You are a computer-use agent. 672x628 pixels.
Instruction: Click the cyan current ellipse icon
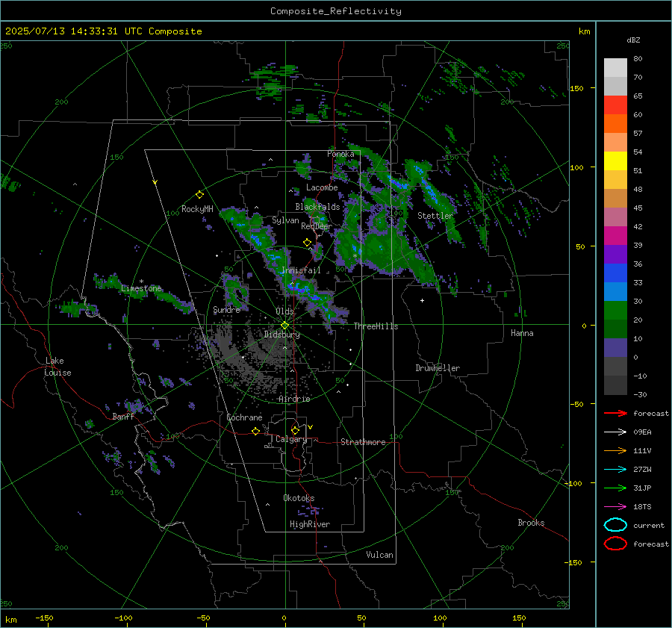click(615, 525)
